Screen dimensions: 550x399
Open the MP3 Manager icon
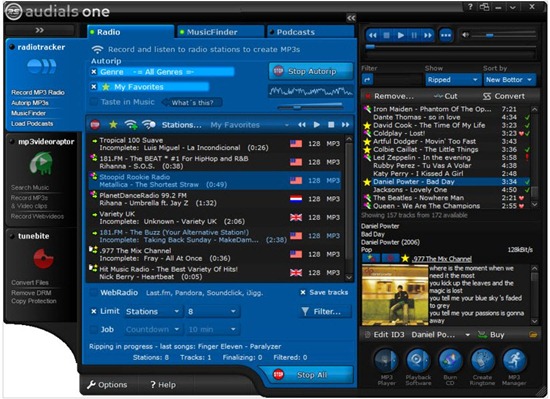click(514, 360)
